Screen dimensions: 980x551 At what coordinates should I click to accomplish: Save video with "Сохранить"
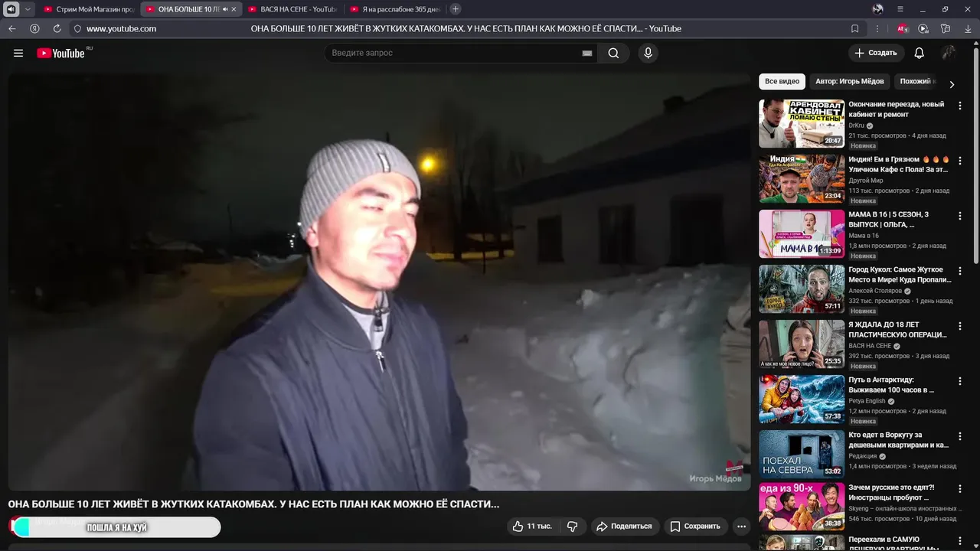click(695, 527)
